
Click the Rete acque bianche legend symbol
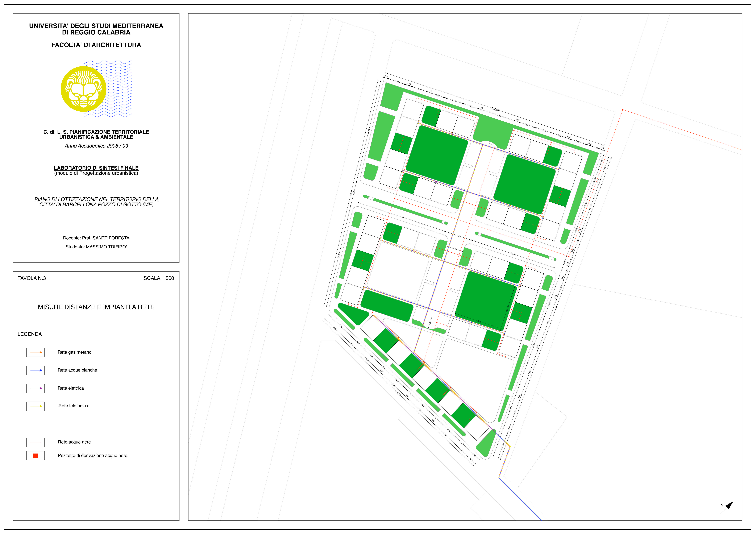coord(36,370)
